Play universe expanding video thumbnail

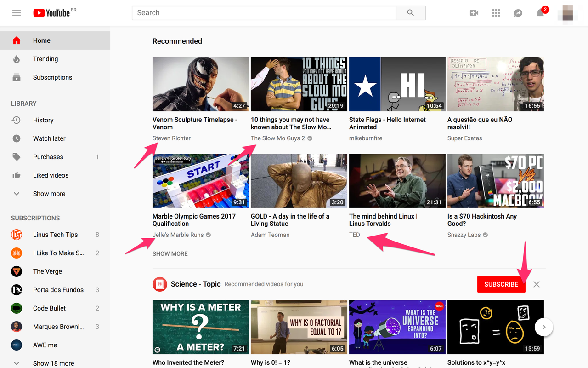pyautogui.click(x=397, y=327)
